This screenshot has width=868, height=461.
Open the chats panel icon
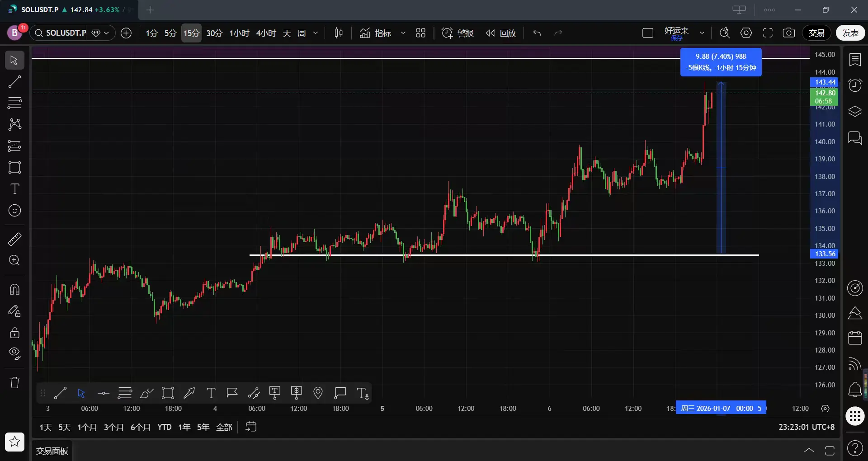855,137
